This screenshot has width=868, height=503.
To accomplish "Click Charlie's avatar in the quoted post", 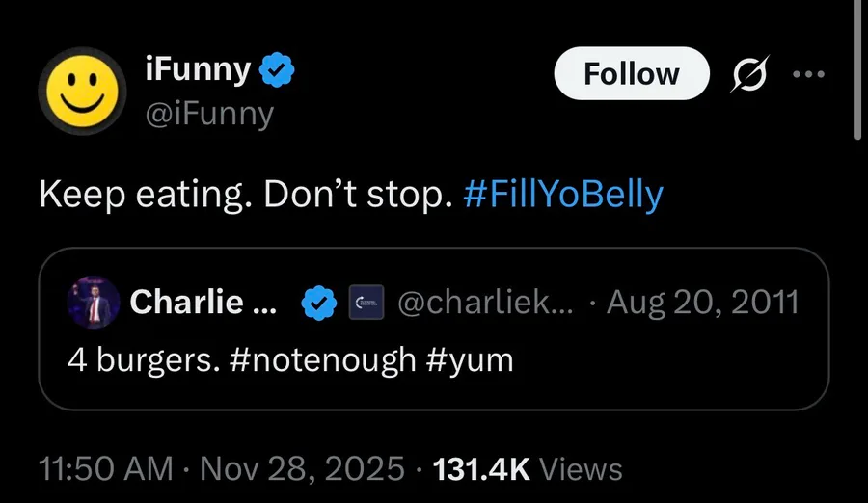I will 93,303.
